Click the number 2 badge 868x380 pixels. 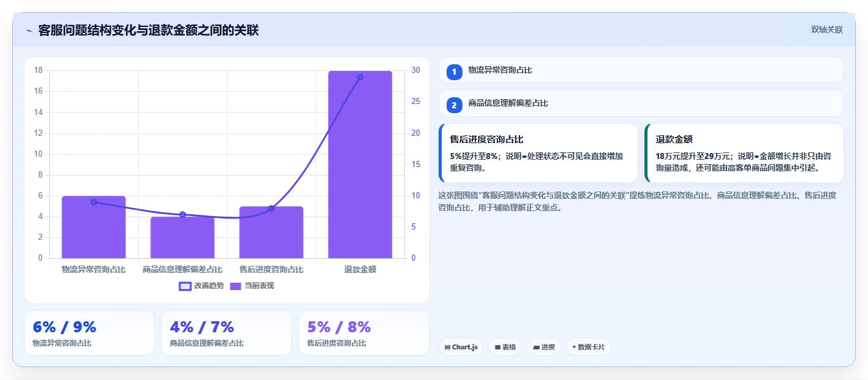click(x=454, y=105)
